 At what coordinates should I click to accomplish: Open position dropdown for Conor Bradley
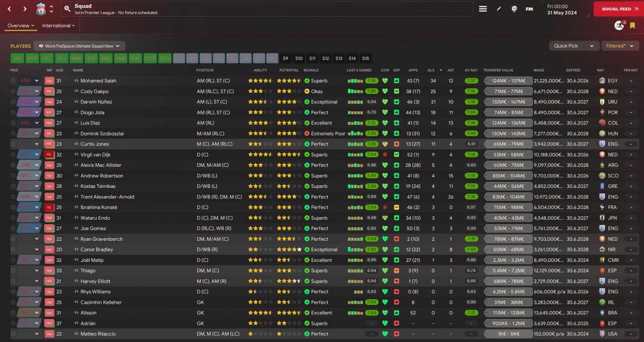[x=29, y=249]
